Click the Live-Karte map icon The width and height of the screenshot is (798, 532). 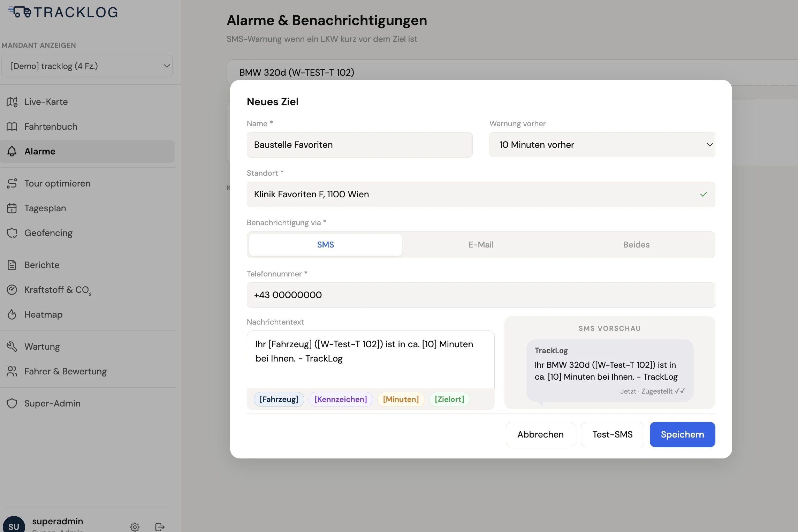click(x=12, y=102)
